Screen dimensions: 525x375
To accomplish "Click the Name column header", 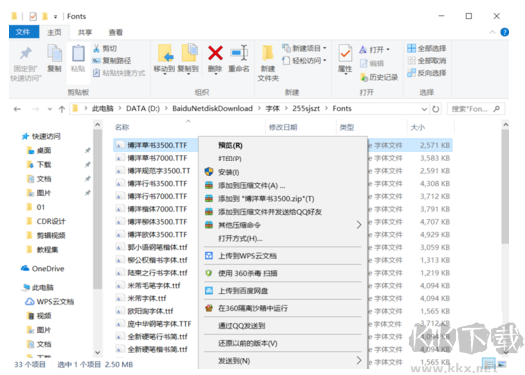I will coord(122,127).
